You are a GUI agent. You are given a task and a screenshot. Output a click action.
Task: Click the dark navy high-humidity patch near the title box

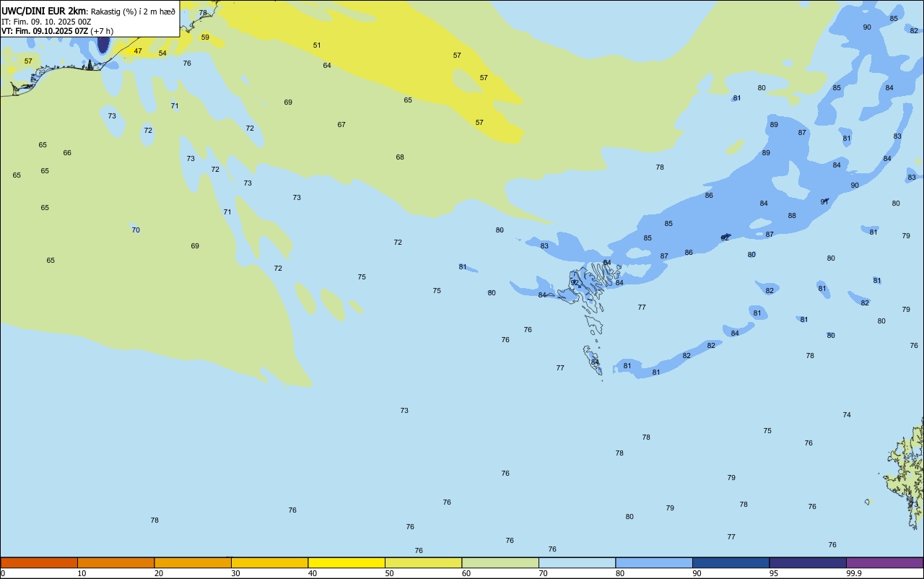103,45
